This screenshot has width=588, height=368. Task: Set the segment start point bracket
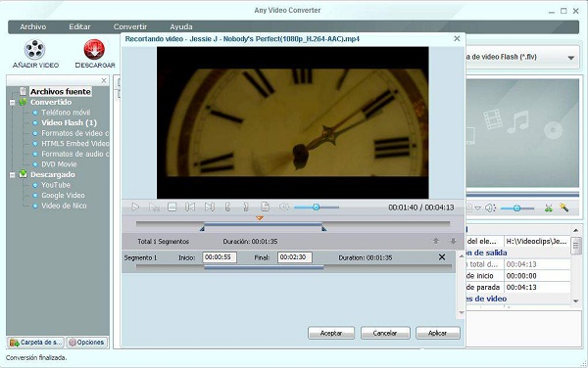(x=227, y=207)
